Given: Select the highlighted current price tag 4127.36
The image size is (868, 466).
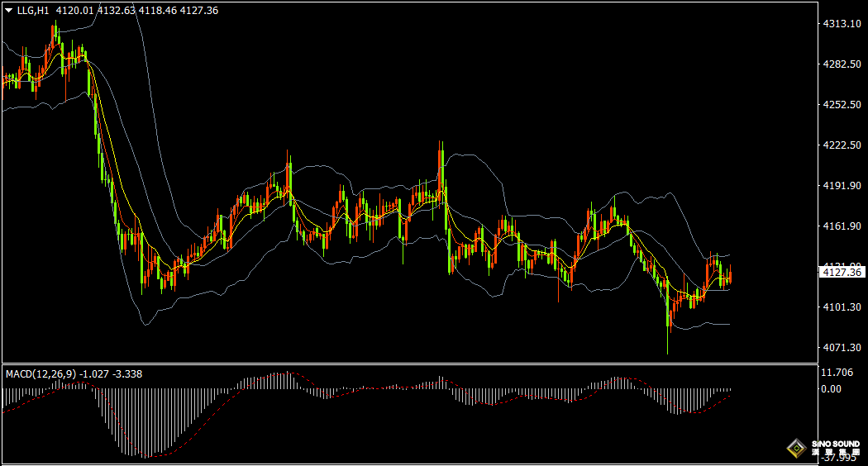Looking at the screenshot, I should click(x=842, y=272).
